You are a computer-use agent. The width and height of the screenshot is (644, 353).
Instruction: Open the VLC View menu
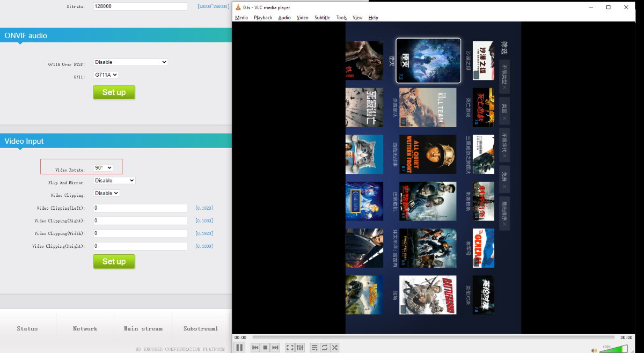(357, 18)
